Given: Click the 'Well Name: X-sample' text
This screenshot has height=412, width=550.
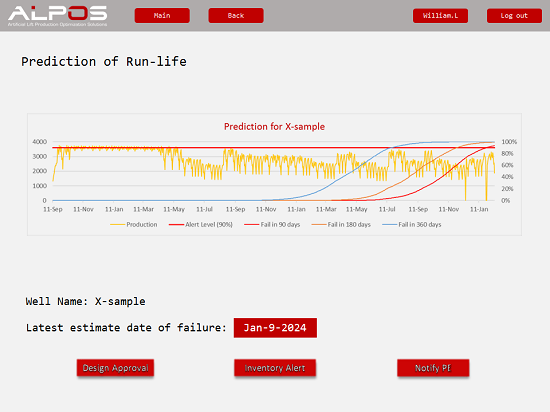Looking at the screenshot, I should click(85, 302).
